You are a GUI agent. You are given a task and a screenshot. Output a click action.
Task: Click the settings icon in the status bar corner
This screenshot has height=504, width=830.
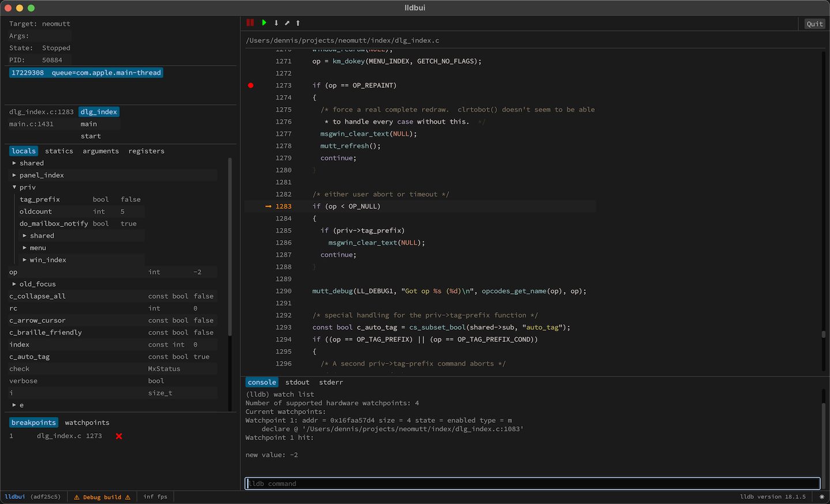pyautogui.click(x=821, y=497)
